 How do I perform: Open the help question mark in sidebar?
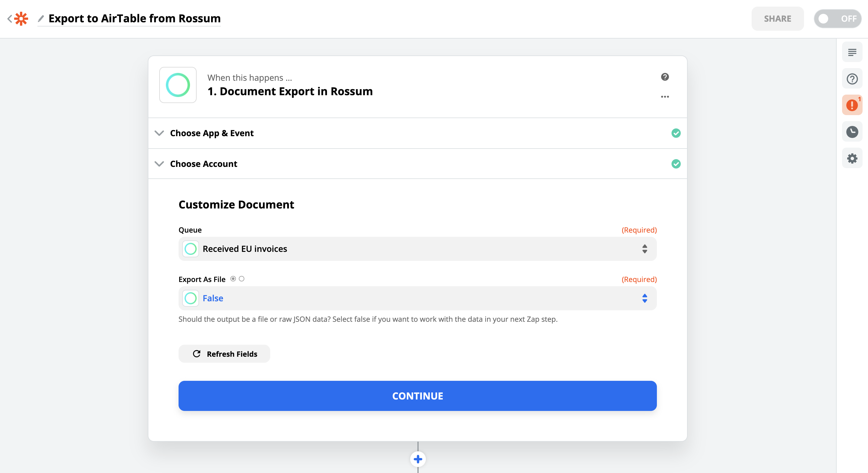[x=852, y=79]
